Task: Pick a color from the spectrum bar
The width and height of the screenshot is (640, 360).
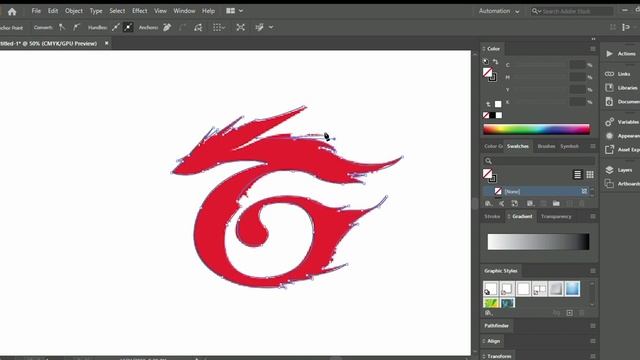Action: (536, 129)
